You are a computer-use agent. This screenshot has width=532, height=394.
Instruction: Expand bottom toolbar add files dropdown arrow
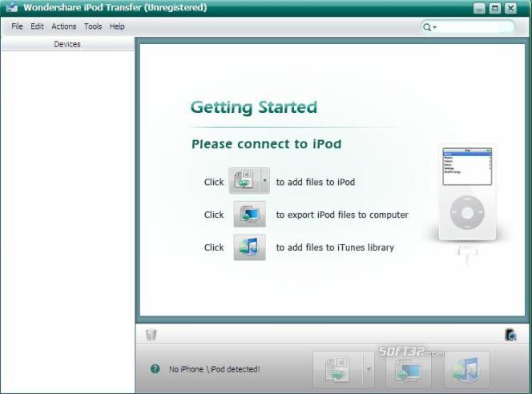(369, 370)
